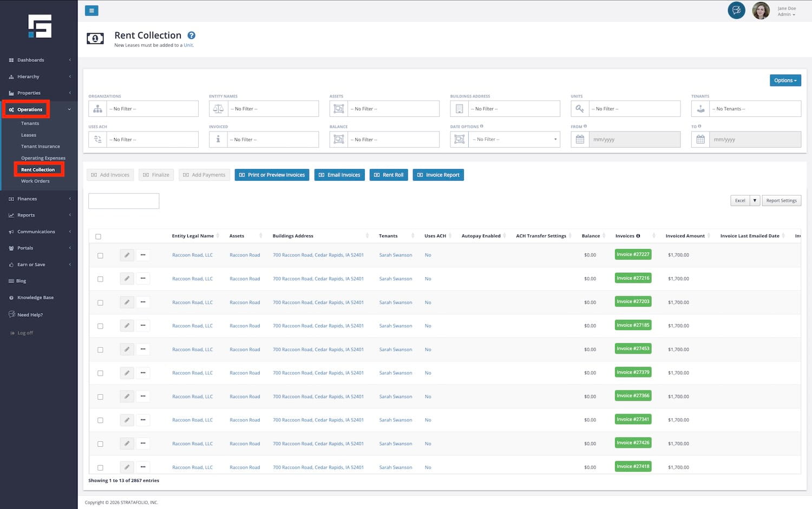This screenshot has width=812, height=509.
Task: Click the table search input field
Action: pyautogui.click(x=123, y=201)
